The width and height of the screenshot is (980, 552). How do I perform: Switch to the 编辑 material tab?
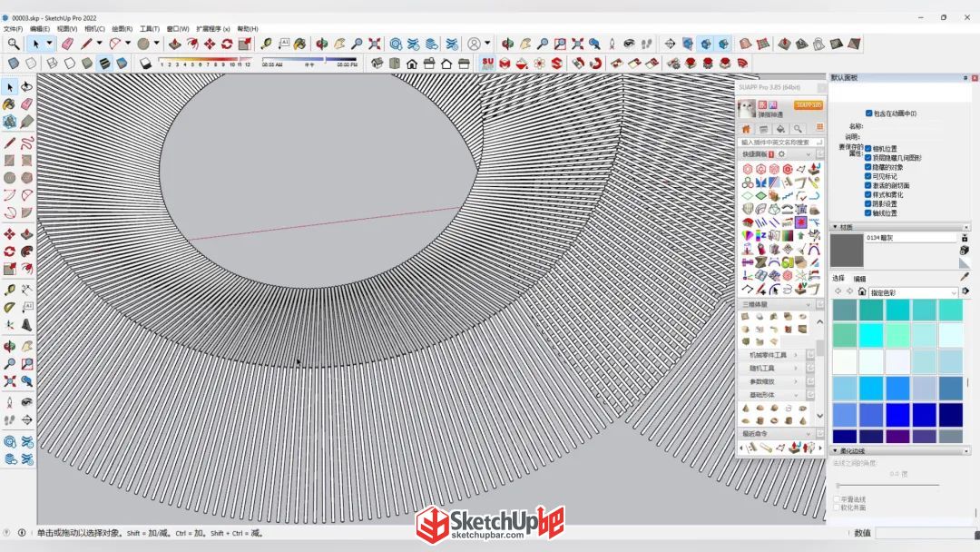click(860, 279)
